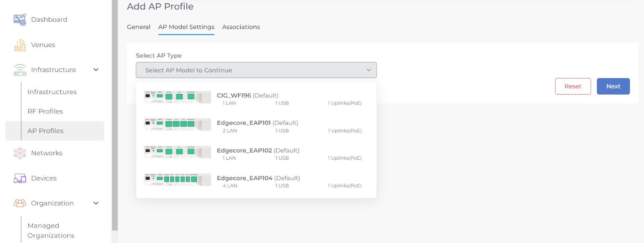Click the Venues building icon
Viewport: 644px width, 243px height.
click(x=20, y=45)
